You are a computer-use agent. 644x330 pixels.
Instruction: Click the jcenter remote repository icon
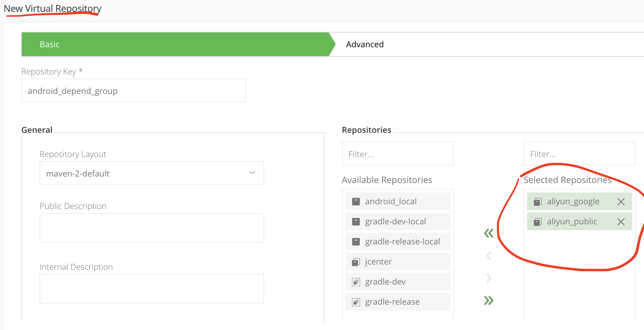[x=356, y=262]
